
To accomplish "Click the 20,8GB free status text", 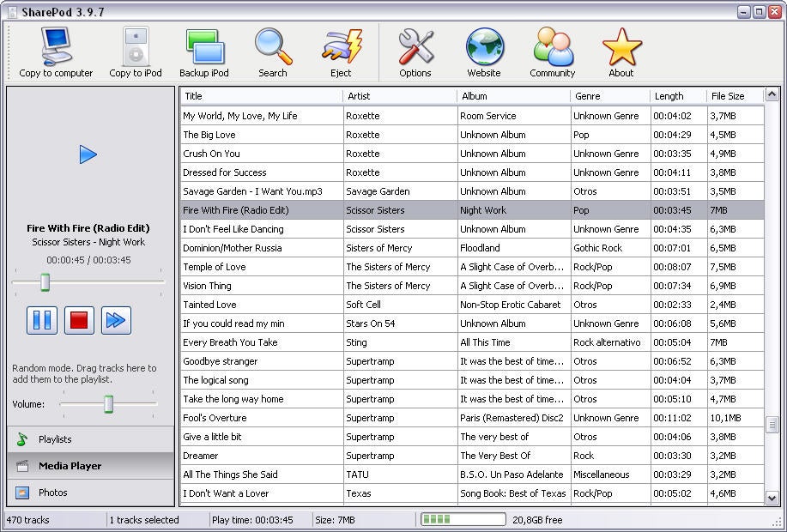I will click(537, 520).
